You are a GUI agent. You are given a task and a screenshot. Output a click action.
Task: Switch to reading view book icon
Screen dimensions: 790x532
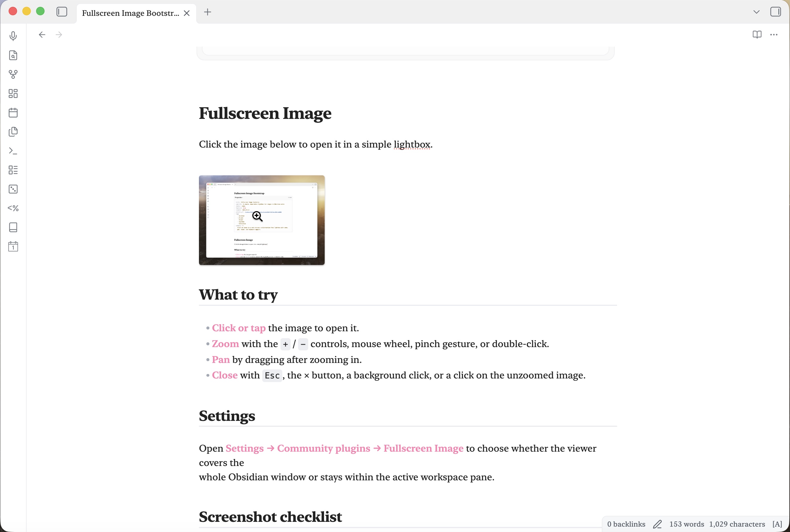click(757, 35)
